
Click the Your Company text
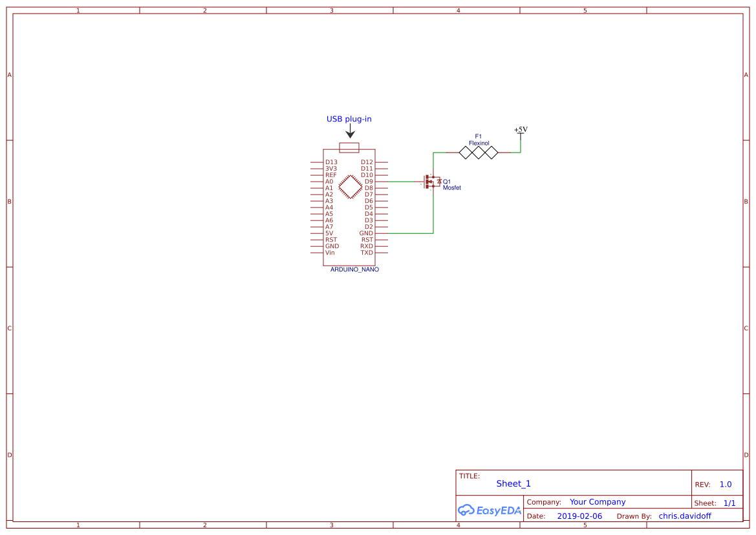[597, 501]
